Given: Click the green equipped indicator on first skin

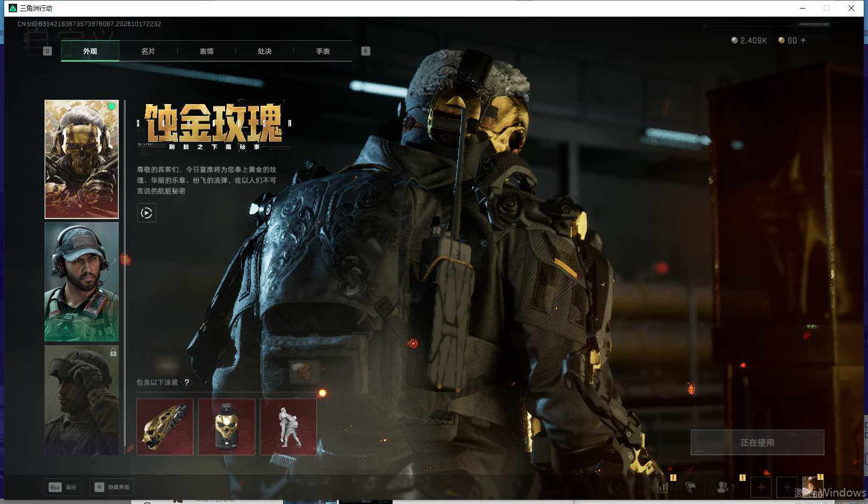Looking at the screenshot, I should (112, 106).
